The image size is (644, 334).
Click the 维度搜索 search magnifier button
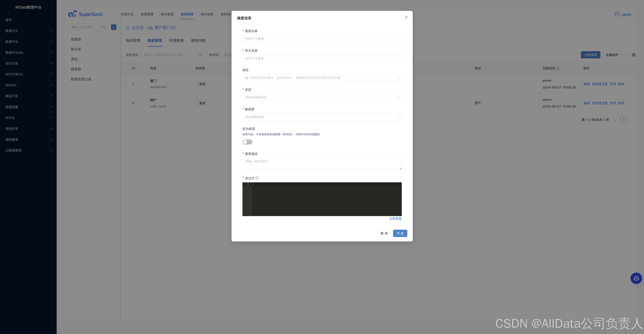(200, 55)
